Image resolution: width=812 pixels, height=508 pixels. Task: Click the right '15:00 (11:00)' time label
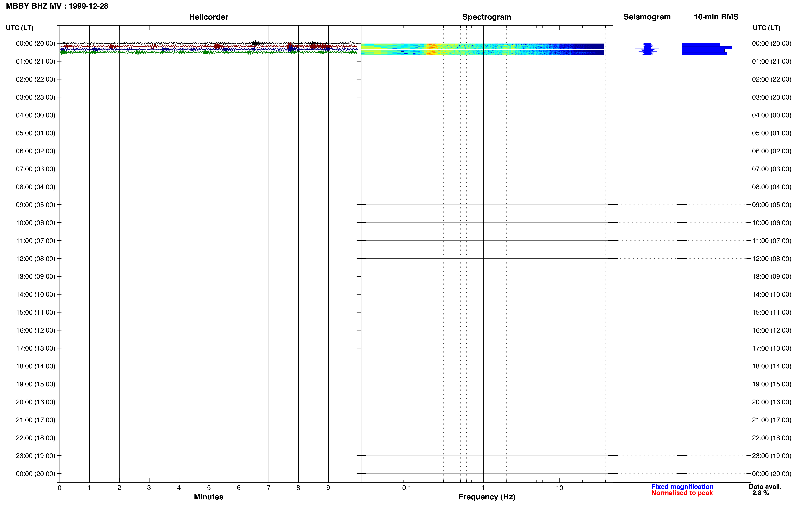click(x=772, y=313)
